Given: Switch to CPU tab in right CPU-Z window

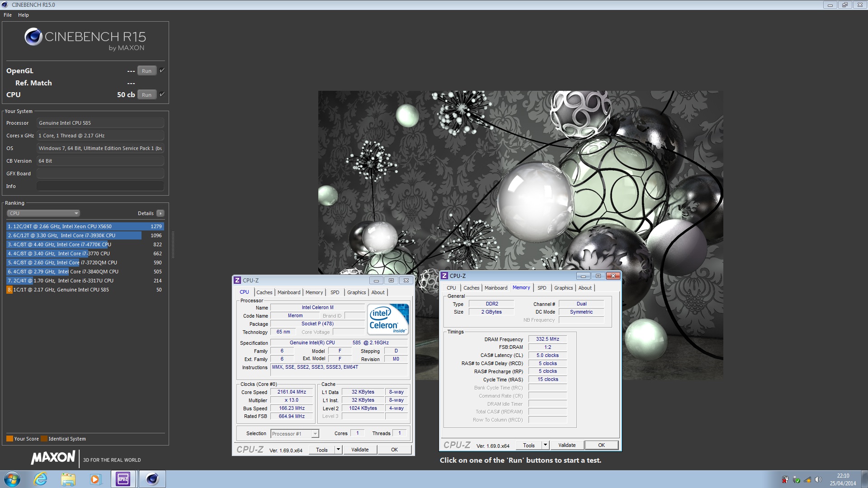Looking at the screenshot, I should pyautogui.click(x=451, y=288).
